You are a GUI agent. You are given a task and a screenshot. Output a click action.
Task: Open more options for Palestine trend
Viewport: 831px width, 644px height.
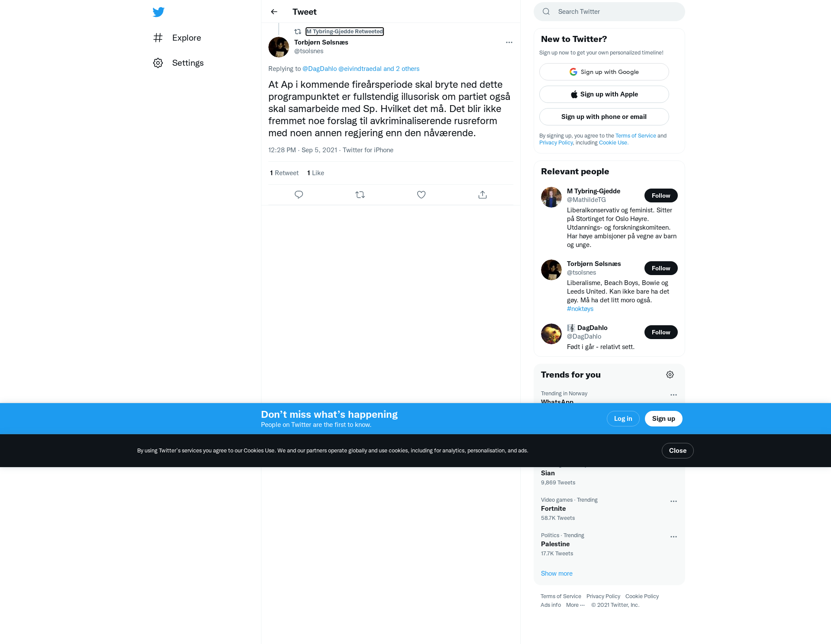click(673, 537)
